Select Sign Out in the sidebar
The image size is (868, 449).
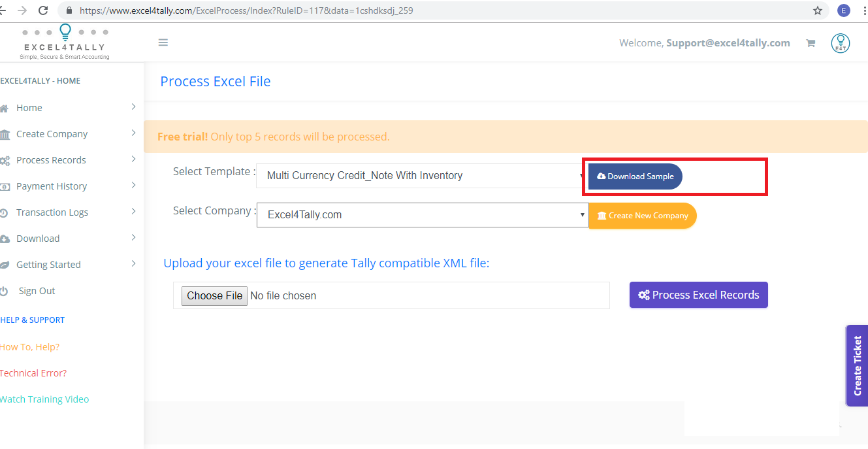(37, 291)
